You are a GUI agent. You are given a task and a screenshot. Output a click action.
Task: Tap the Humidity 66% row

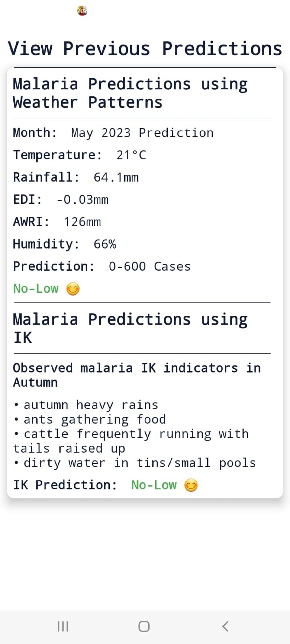64,244
